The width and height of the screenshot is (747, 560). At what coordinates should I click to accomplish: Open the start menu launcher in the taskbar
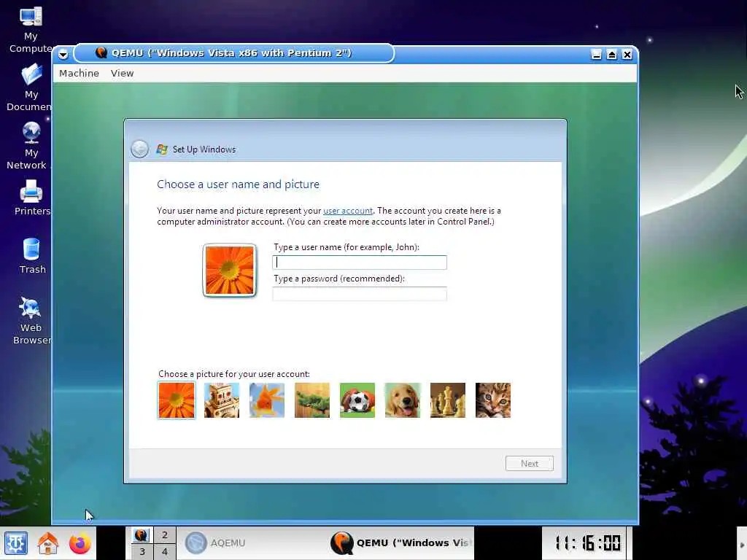[x=16, y=543]
